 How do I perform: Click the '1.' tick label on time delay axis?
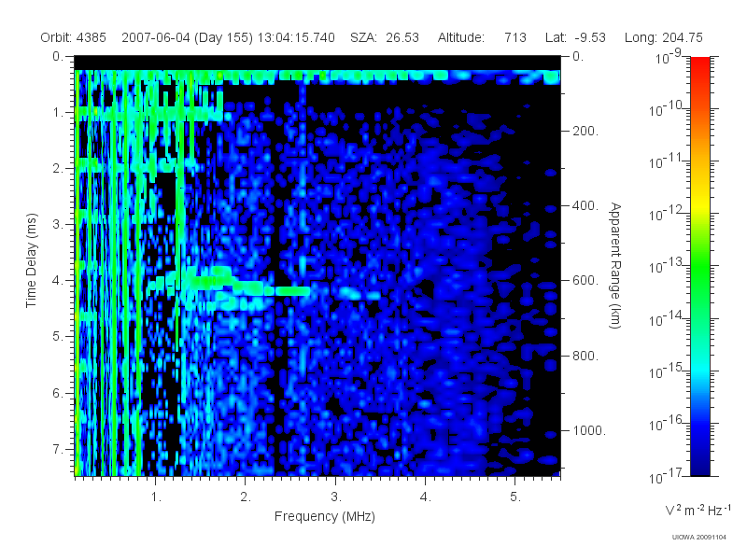[58, 113]
